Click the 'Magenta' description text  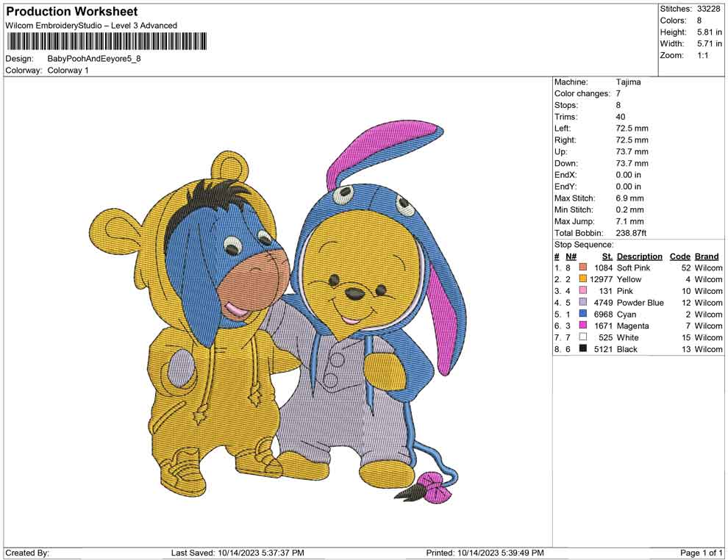632,326
